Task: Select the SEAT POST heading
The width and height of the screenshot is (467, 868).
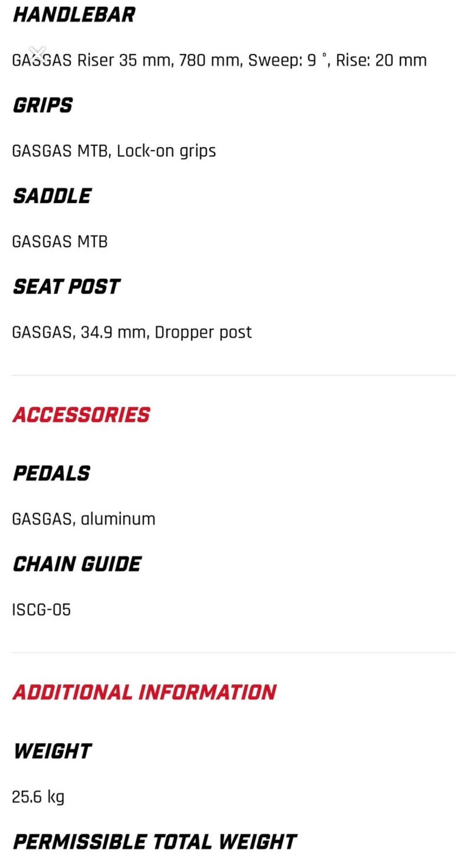Action: pyautogui.click(x=67, y=287)
